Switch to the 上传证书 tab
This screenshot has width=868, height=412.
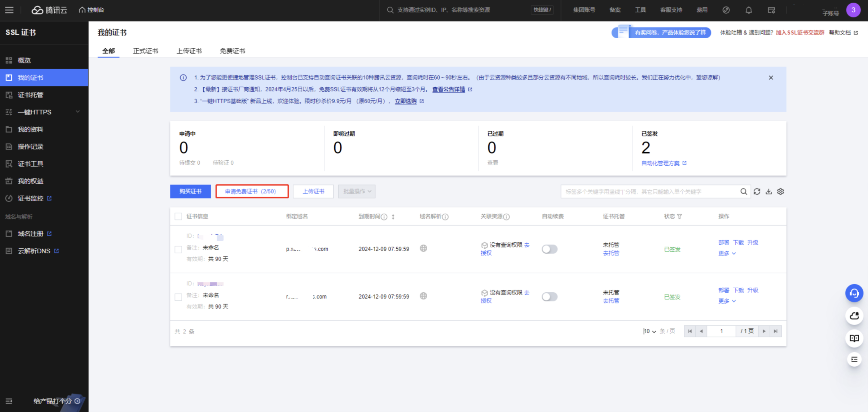[x=189, y=51]
